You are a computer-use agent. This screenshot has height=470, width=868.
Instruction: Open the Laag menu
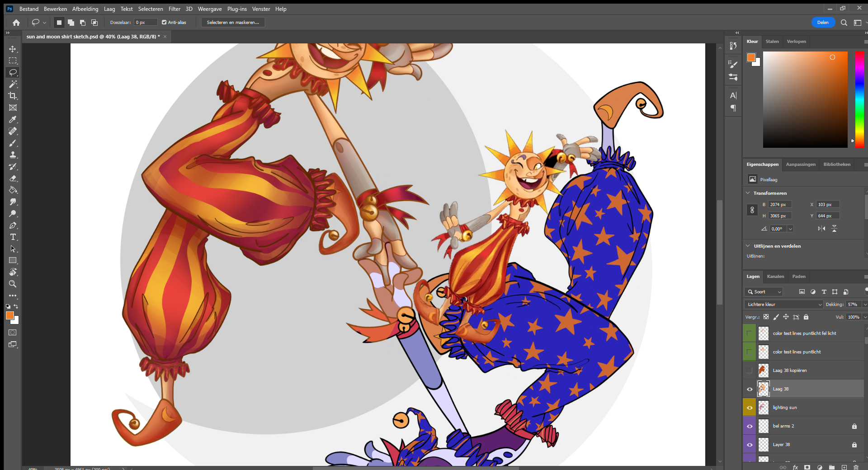pyautogui.click(x=109, y=9)
